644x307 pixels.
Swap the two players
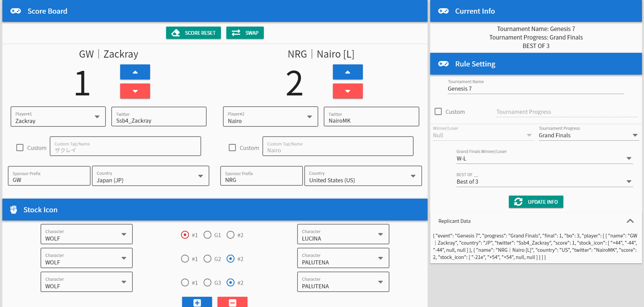click(x=245, y=33)
